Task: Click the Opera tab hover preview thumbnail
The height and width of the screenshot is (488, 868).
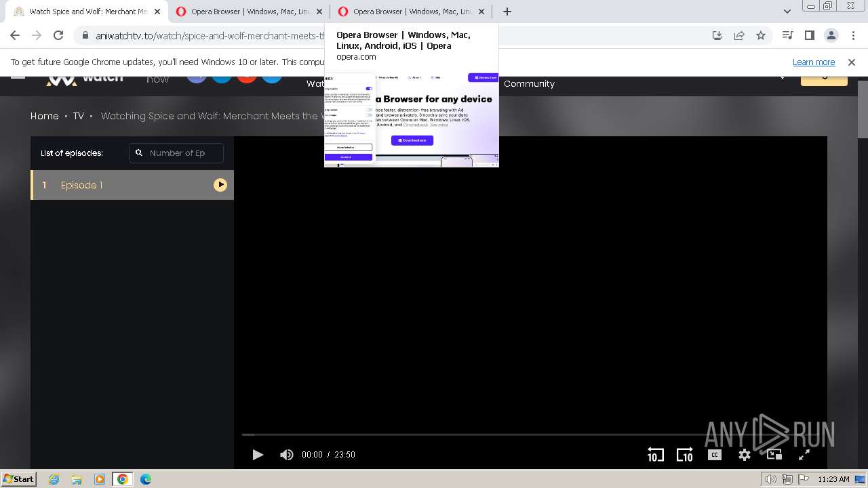Action: (x=412, y=120)
